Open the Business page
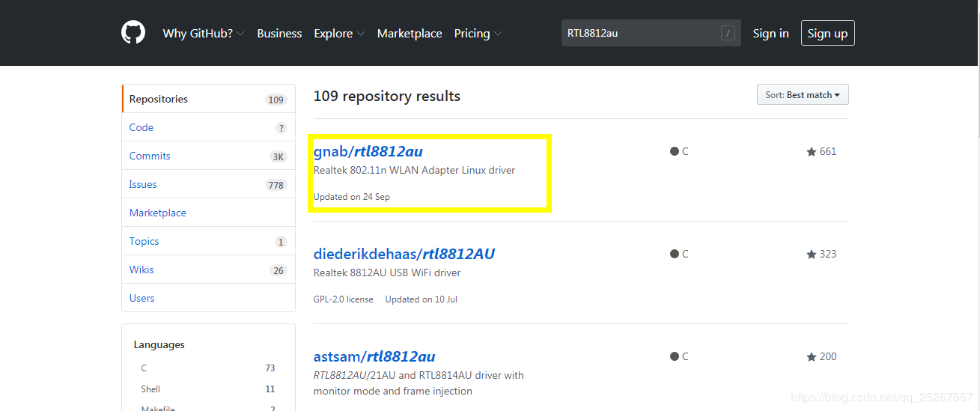This screenshot has width=980, height=411. coord(279,34)
